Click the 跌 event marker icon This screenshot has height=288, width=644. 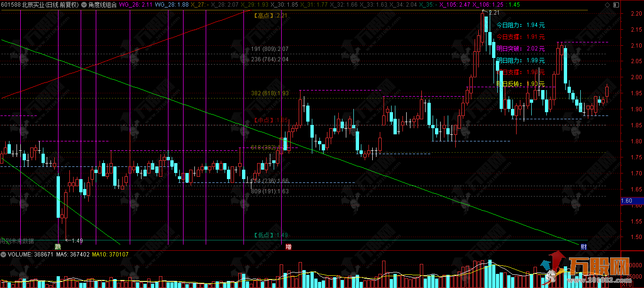click(58, 247)
